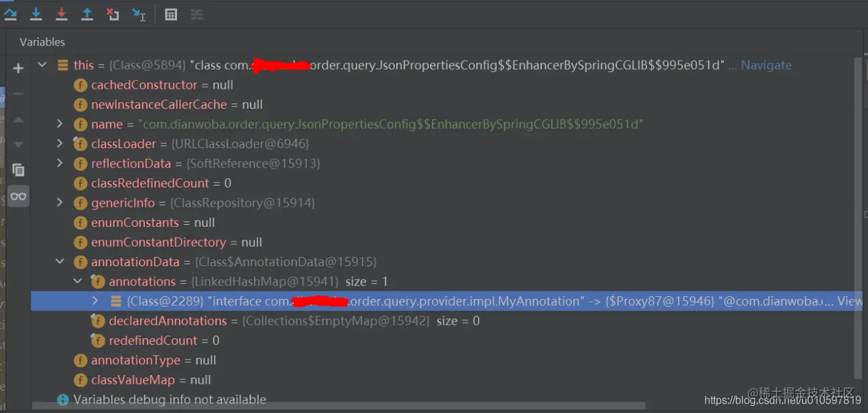This screenshot has width=868, height=413.
Task: Click the Move Watch Down arrow
Action: [x=18, y=144]
